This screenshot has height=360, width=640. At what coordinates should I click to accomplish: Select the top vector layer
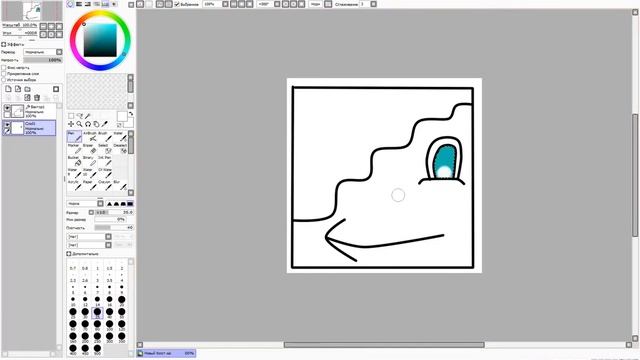click(29, 111)
